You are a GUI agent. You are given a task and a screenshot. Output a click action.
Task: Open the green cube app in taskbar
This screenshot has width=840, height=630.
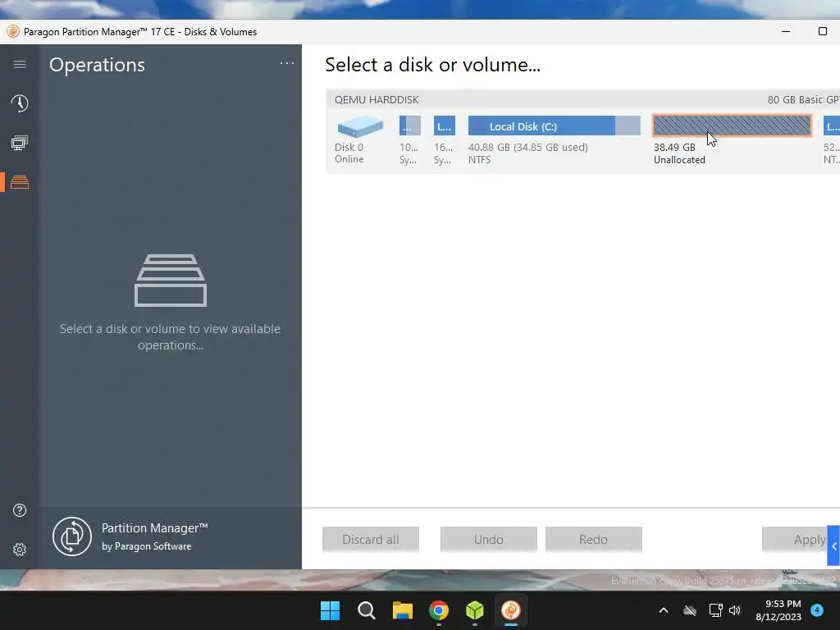click(475, 610)
